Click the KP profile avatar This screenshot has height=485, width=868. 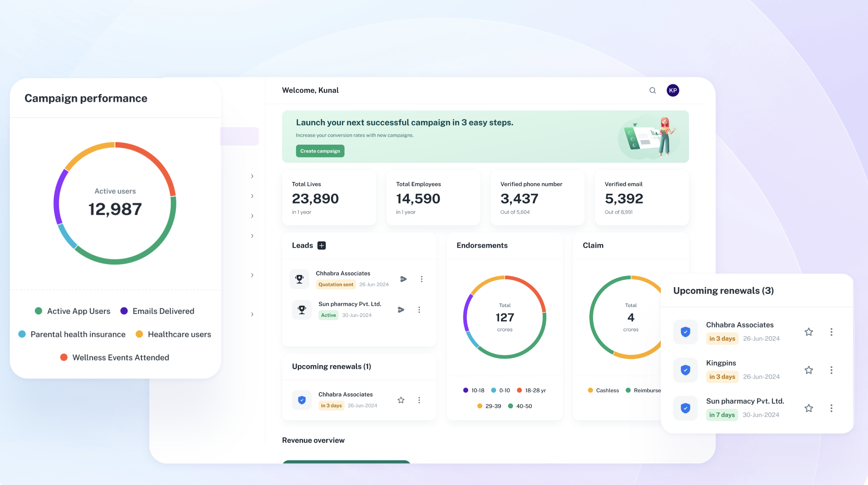coord(673,90)
